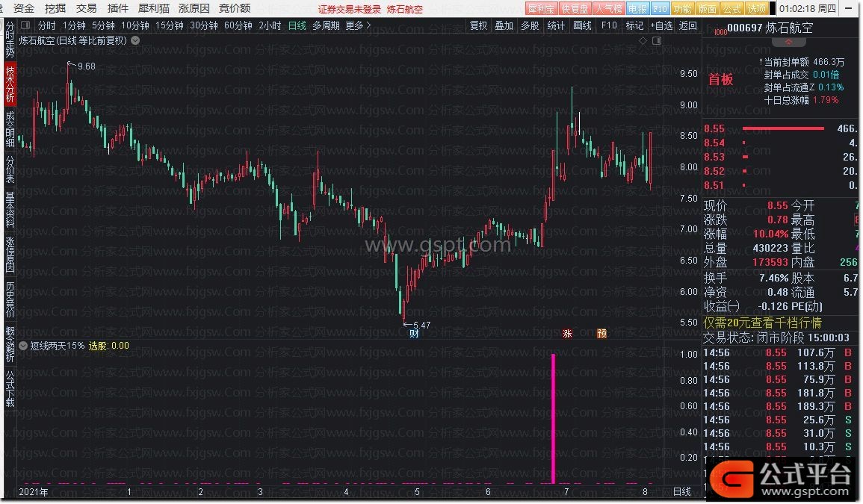Open the 成交明细 sidebar tab
Screen dimensions: 863x504
click(x=10, y=128)
